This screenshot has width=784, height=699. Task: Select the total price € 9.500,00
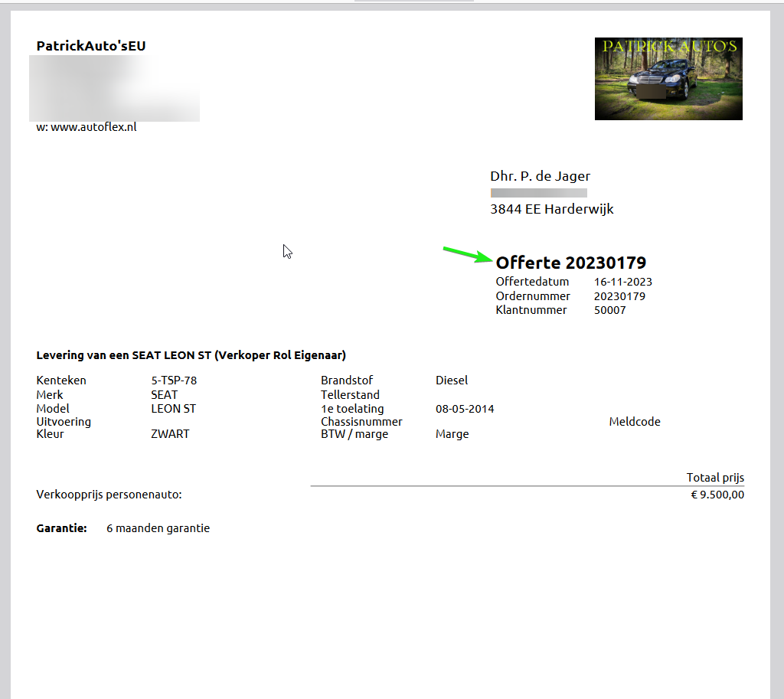point(717,495)
